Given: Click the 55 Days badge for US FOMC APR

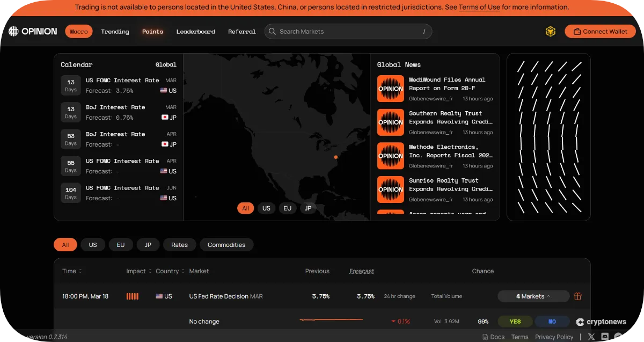Looking at the screenshot, I should (x=71, y=166).
